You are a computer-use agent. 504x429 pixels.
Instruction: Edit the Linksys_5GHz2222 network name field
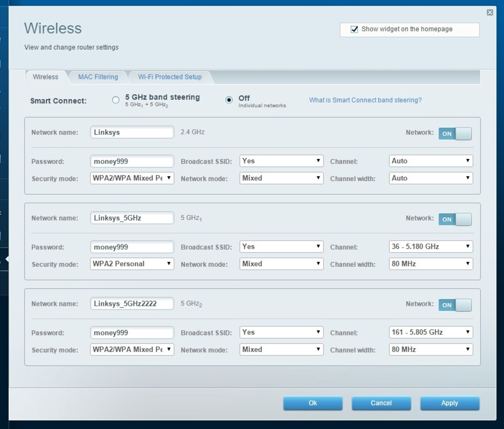132,304
